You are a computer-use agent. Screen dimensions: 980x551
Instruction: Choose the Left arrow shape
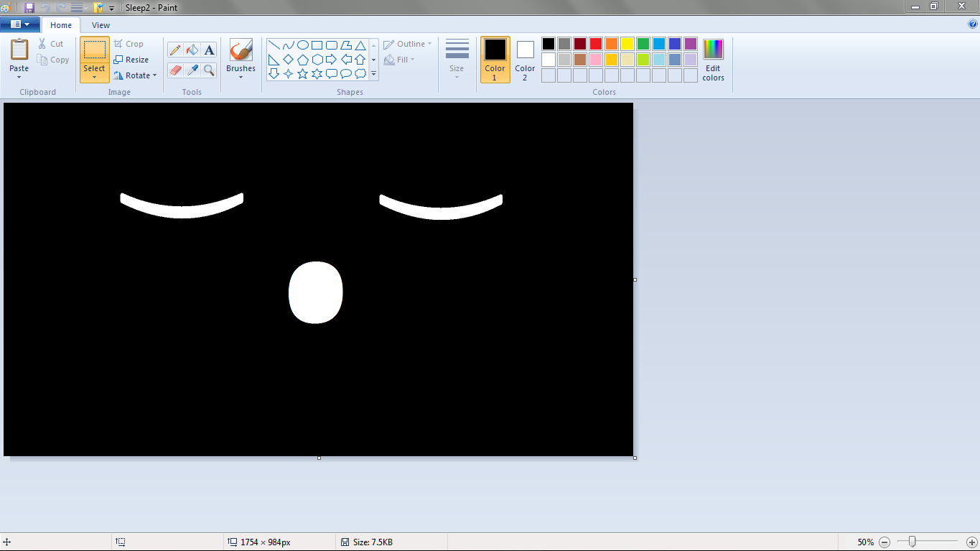(346, 59)
